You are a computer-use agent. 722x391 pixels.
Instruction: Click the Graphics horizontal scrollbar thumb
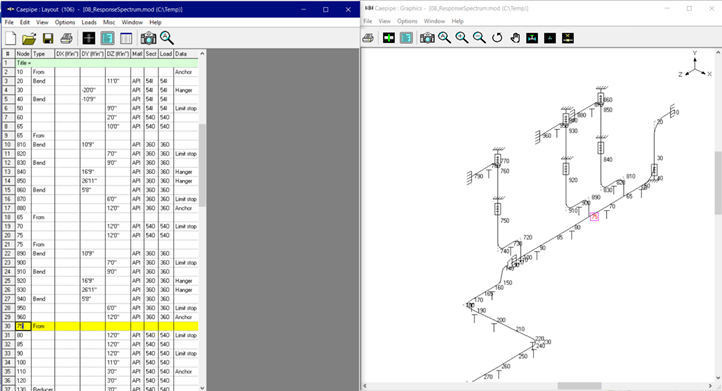click(x=579, y=385)
